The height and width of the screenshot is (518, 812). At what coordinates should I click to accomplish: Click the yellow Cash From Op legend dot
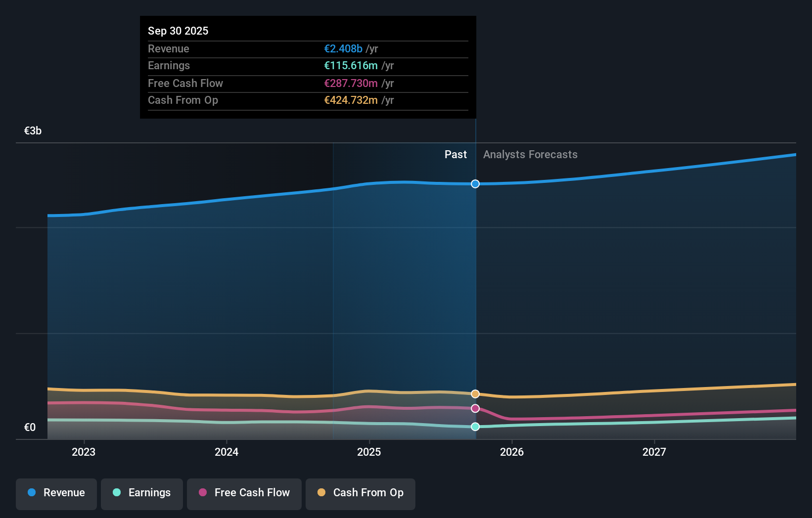pyautogui.click(x=322, y=493)
